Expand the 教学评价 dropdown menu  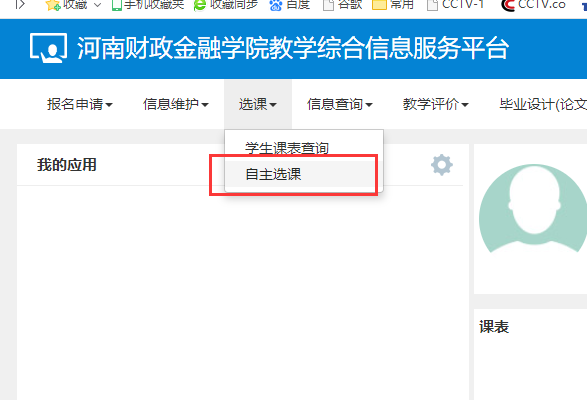[435, 104]
